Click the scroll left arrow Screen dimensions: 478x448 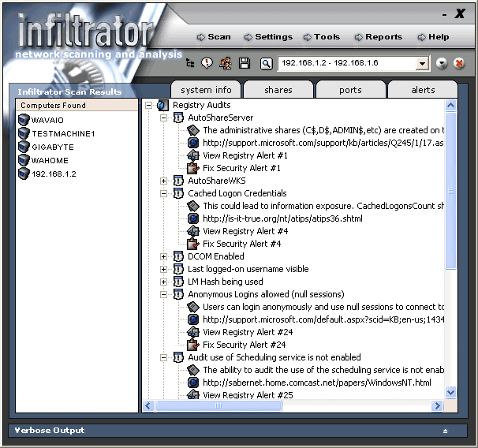pyautogui.click(x=148, y=405)
